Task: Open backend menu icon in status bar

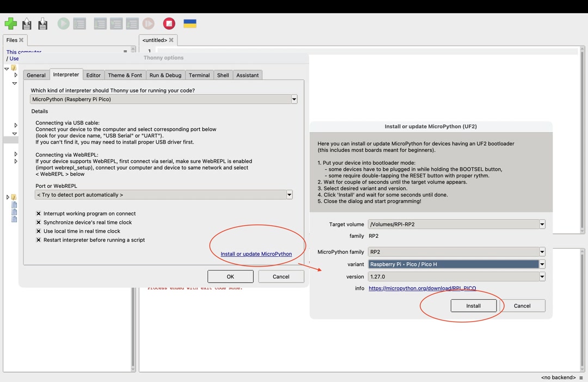Action: click(x=581, y=378)
